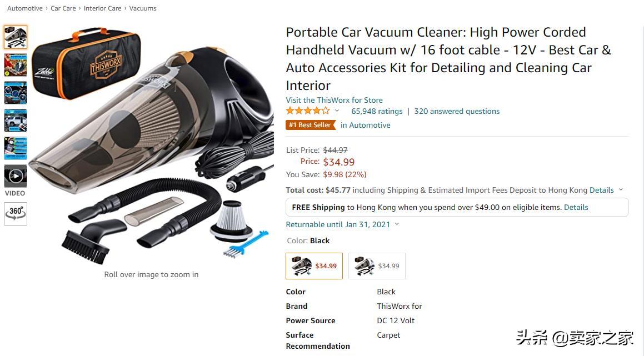644x356 pixels.
Task: Select the fifth product thumbnail image
Action: click(16, 148)
